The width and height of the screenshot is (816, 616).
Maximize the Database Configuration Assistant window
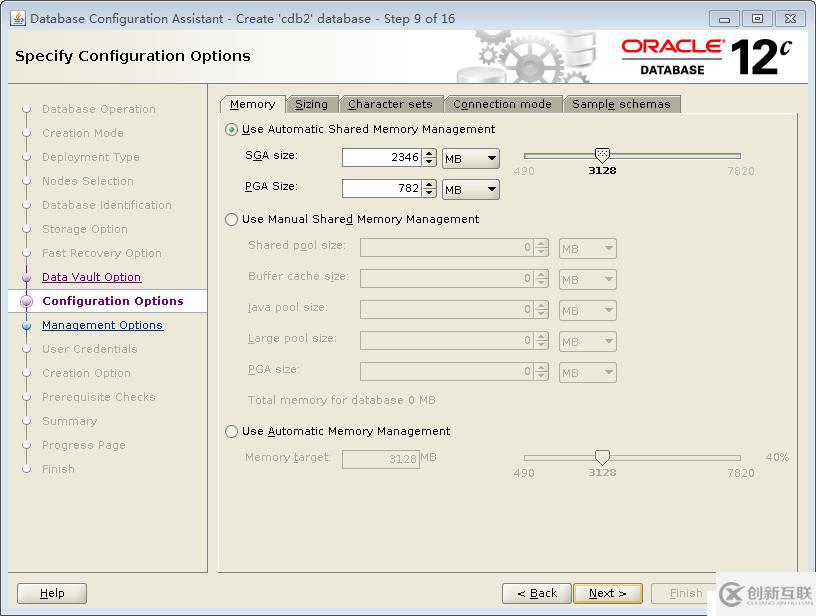(757, 19)
